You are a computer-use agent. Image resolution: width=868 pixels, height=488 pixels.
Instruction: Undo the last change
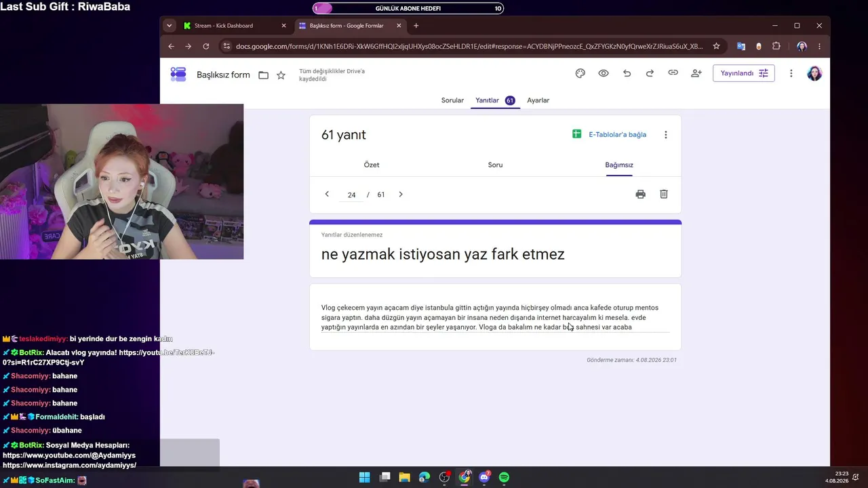coord(627,73)
